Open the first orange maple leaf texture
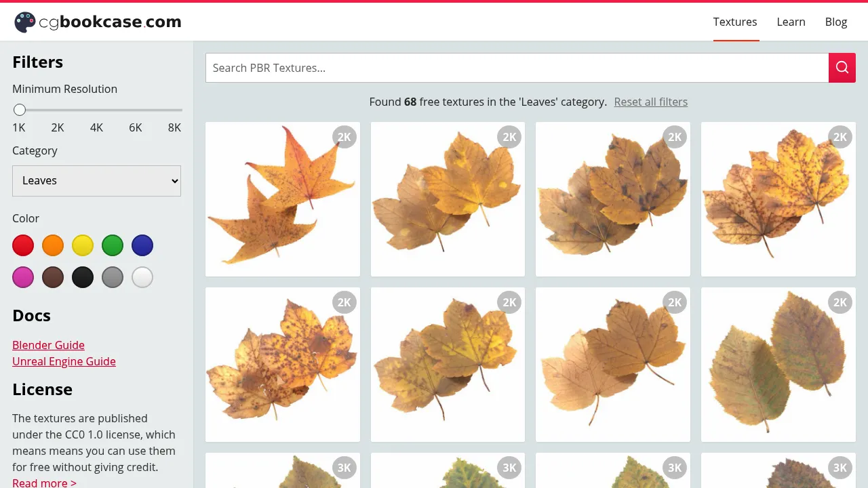The image size is (868, 488). pyautogui.click(x=283, y=199)
